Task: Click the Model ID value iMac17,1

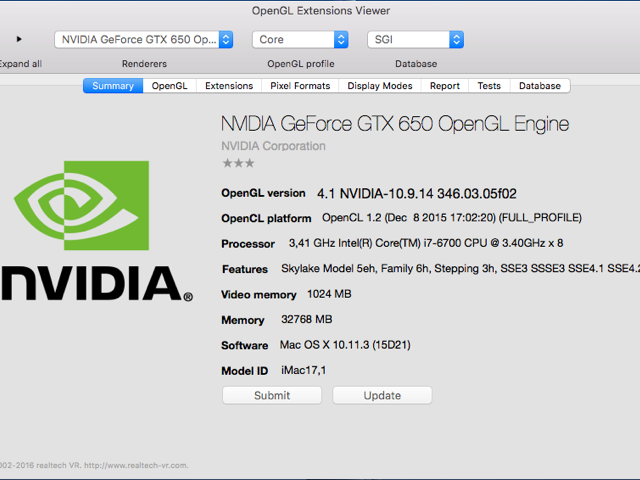Action: 303,370
